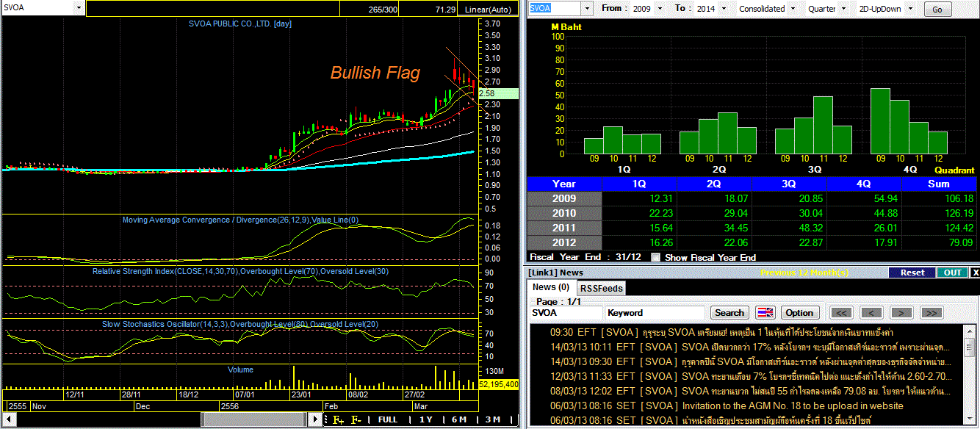Viewport: 980px width, 429px height.
Task: Select the 2011 year row header
Action: 564,228
